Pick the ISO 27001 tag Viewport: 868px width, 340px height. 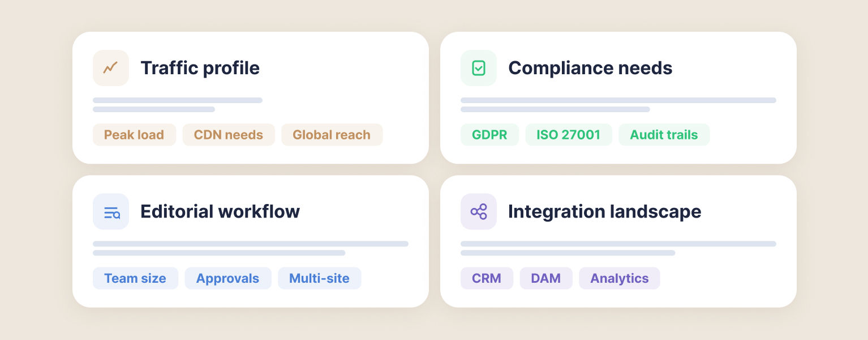click(x=568, y=135)
